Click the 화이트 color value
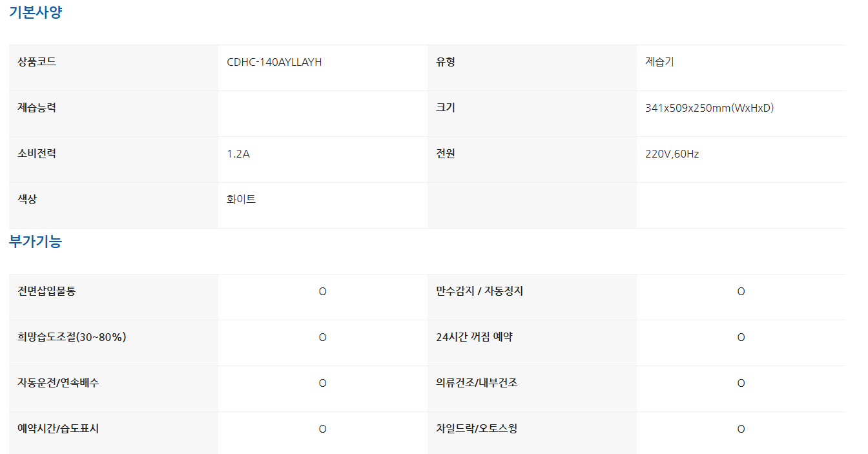Screen dimensions: 868x454 241,200
